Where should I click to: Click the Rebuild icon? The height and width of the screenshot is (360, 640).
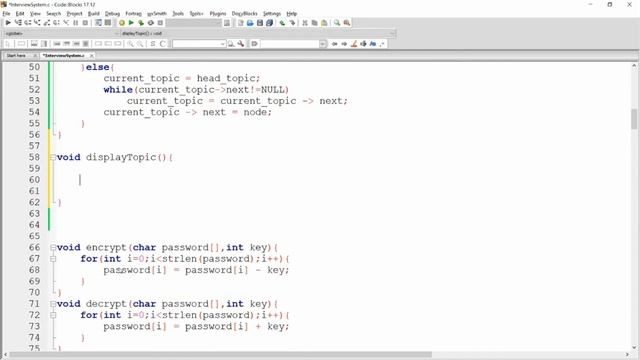151,23
